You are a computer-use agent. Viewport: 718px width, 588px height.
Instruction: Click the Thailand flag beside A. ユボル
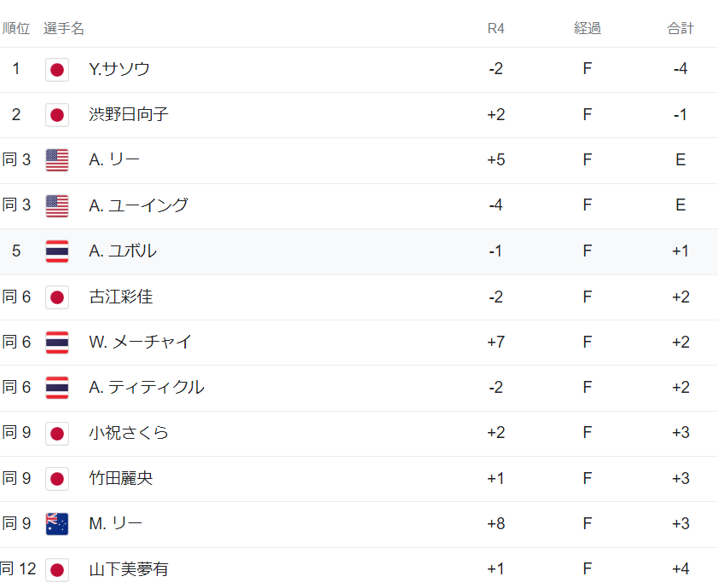(57, 251)
